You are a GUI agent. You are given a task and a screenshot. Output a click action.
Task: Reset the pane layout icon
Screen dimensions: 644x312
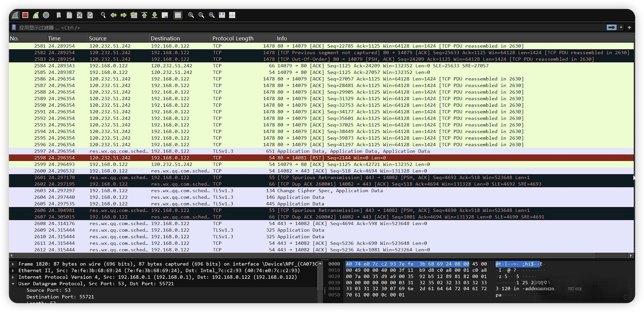[x=232, y=15]
